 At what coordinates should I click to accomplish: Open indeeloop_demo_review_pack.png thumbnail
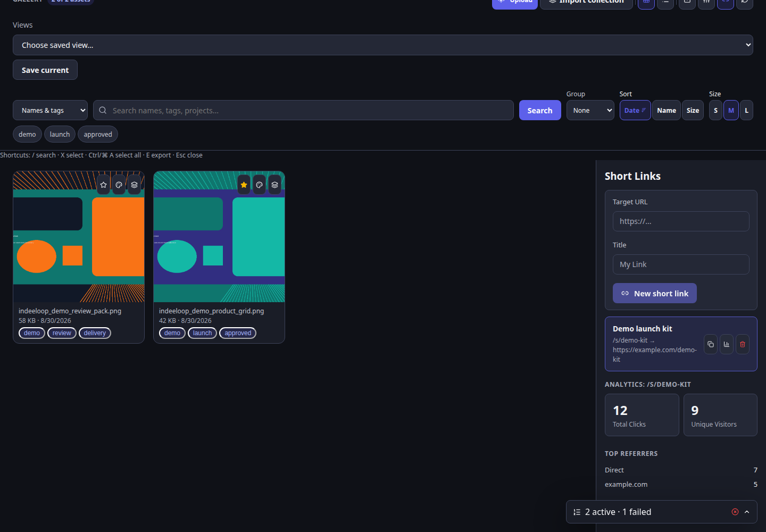point(79,237)
